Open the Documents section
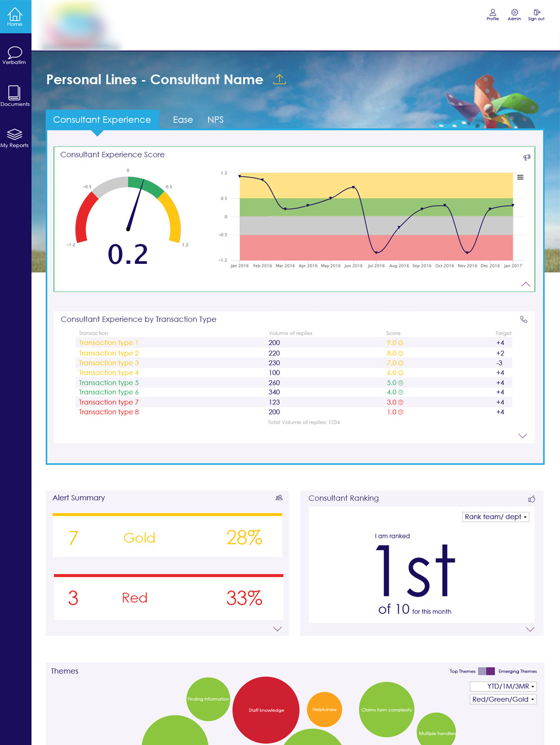 (x=15, y=96)
